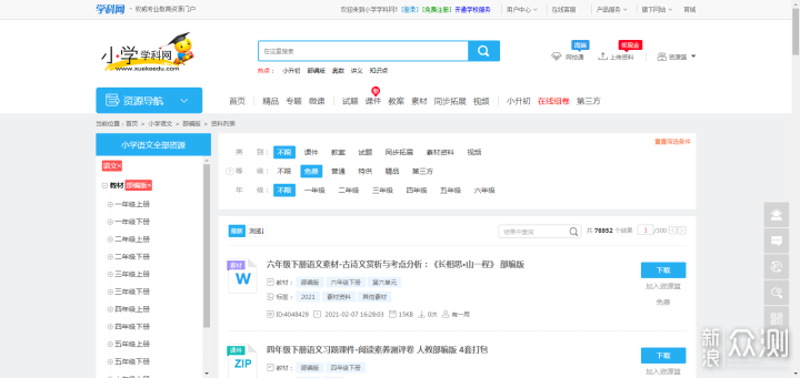Select 精品 in the 等级 filter
This screenshot has height=378, width=800.
[x=392, y=171]
